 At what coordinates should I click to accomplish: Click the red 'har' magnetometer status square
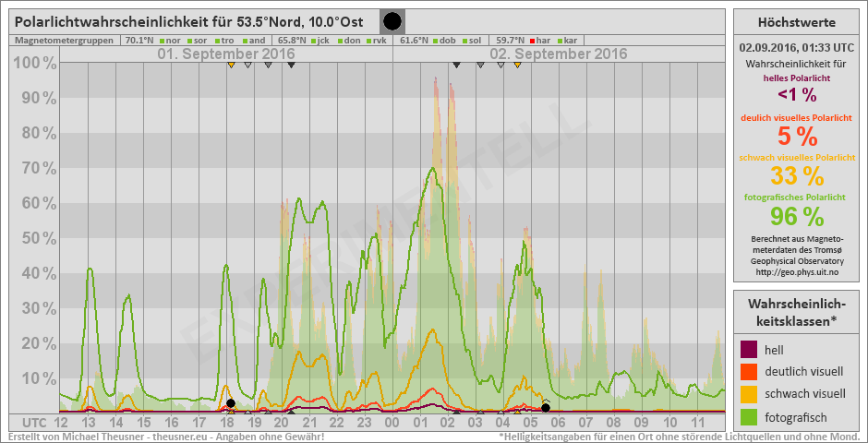point(531,41)
